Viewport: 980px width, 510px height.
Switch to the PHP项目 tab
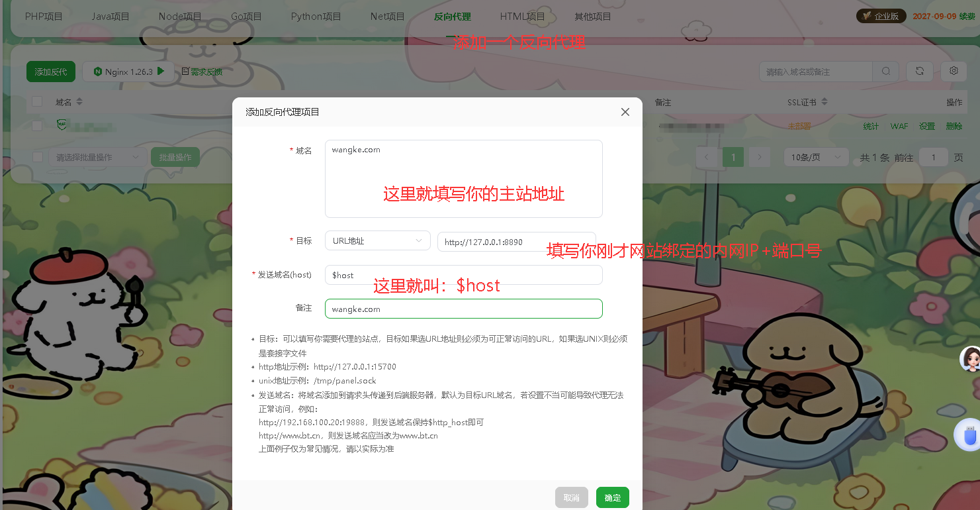click(44, 17)
